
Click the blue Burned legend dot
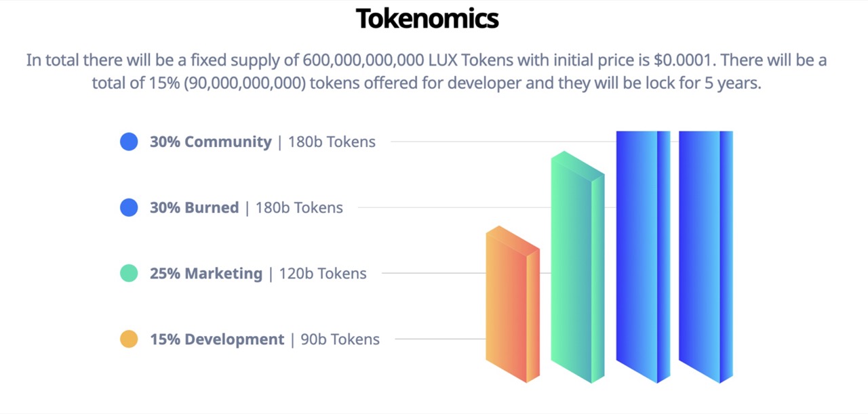click(129, 207)
